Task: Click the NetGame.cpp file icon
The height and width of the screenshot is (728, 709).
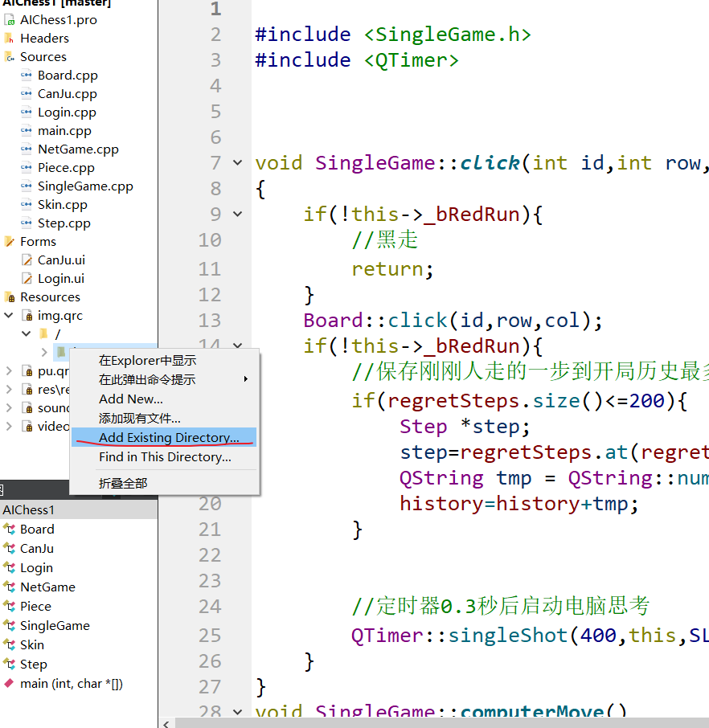Action: pos(27,149)
